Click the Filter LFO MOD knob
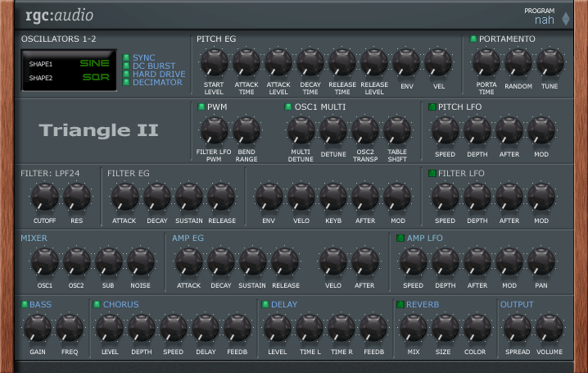 pyautogui.click(x=541, y=197)
